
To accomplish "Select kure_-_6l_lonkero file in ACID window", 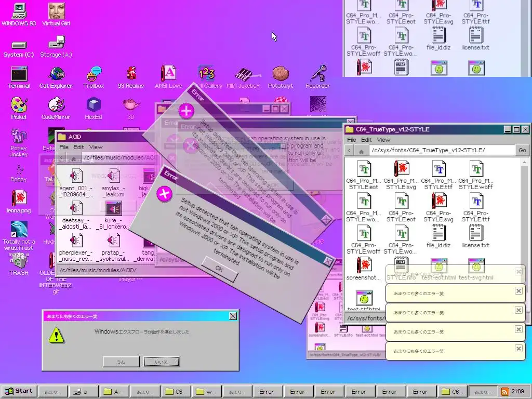I will (113, 216).
